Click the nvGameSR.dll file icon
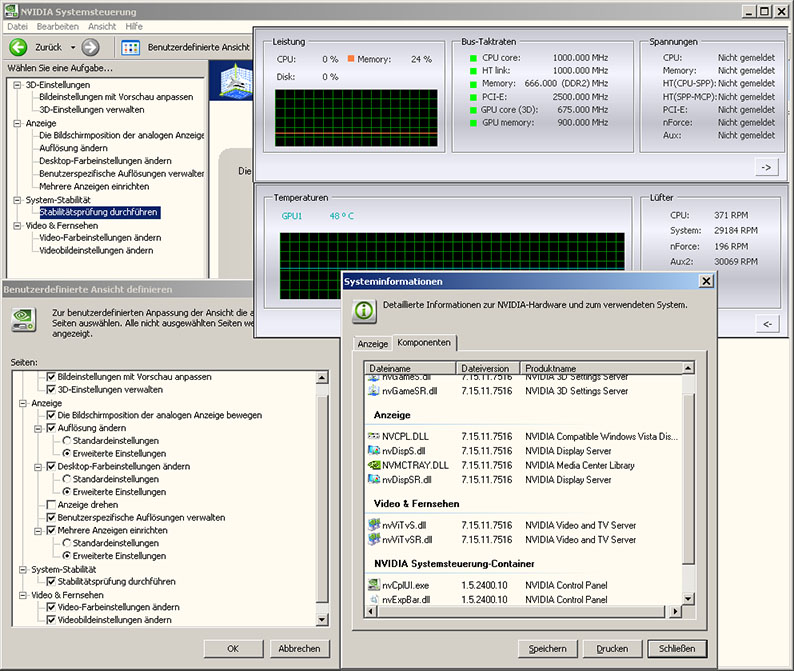 click(374, 390)
